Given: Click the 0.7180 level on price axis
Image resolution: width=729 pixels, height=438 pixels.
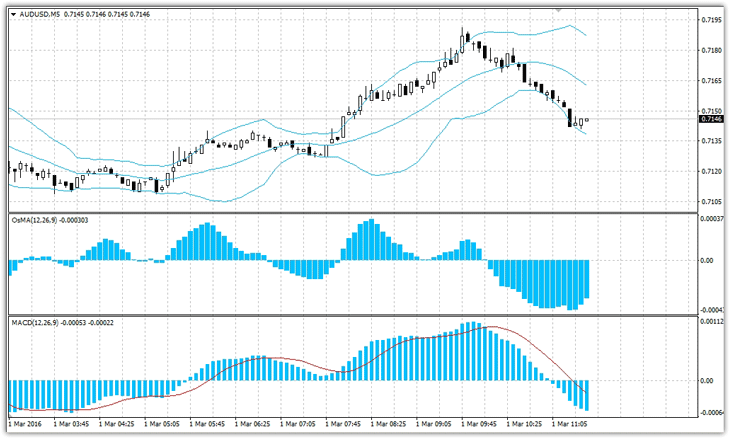Looking at the screenshot, I should click(711, 50).
